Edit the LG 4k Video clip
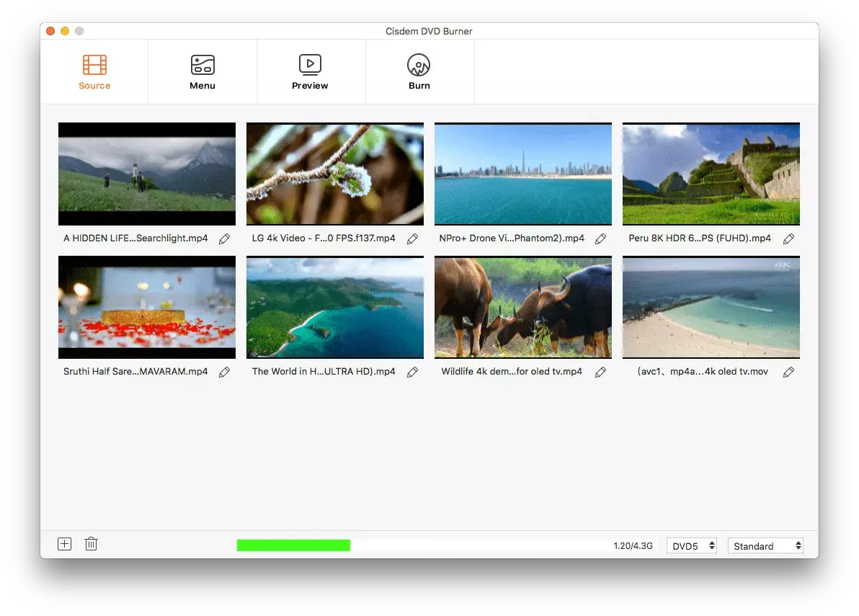Screen dimensions: 859x616 (x=412, y=238)
